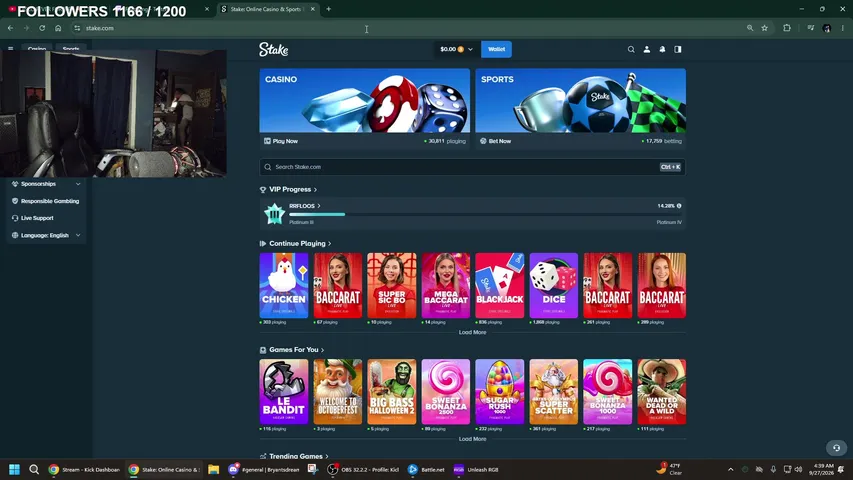853x480 pixels.
Task: Open Chrome zoom magnifier icon
Action: 750,28
